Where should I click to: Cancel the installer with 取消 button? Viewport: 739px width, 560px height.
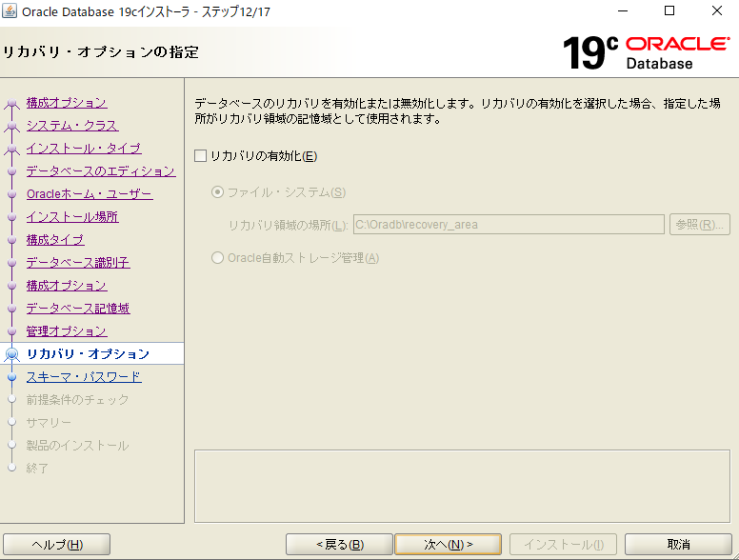[x=678, y=544]
